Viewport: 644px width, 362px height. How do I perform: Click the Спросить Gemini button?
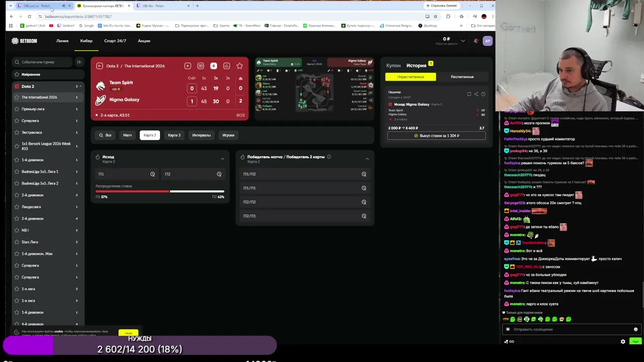point(441,6)
